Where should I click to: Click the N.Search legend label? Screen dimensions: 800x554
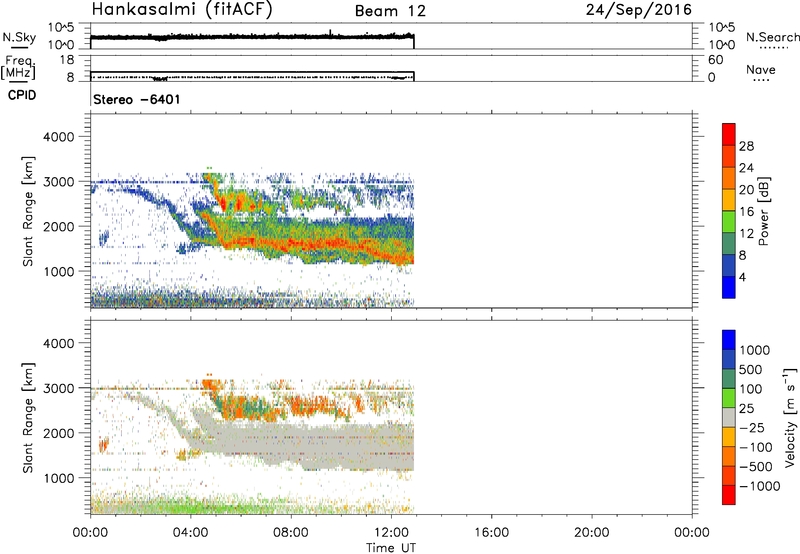pyautogui.click(x=772, y=37)
